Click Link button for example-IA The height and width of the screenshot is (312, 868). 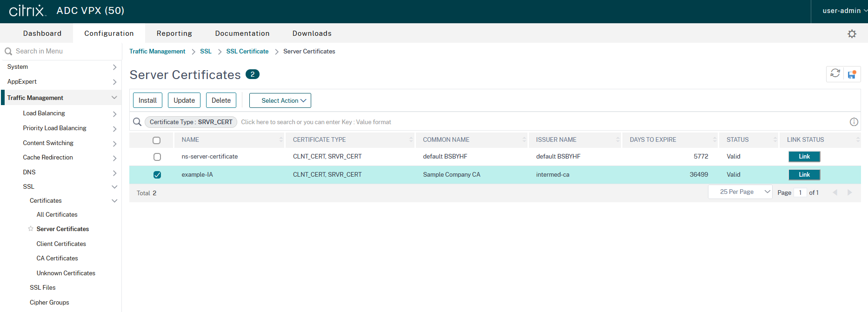804,175
